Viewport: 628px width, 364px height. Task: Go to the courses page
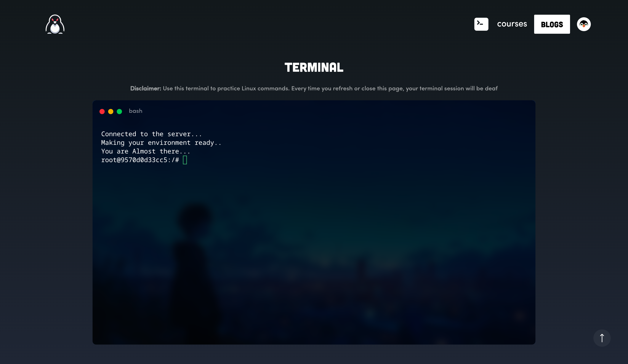point(512,24)
